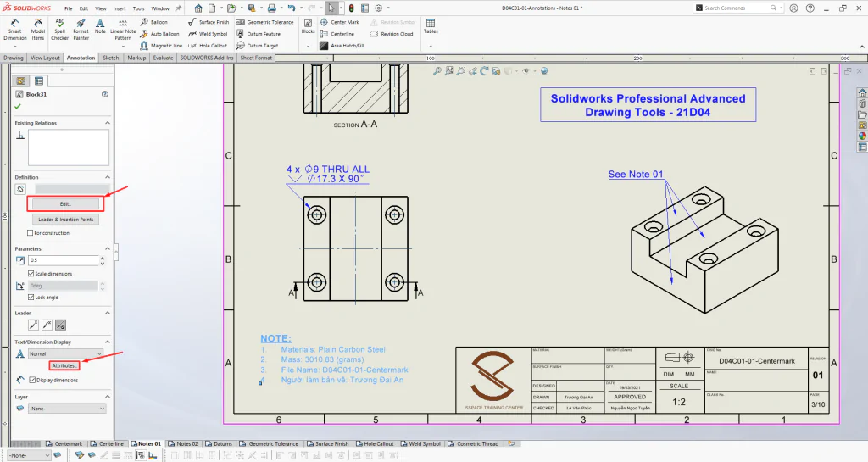This screenshot has height=462, width=868.
Task: Select the second leader style button
Action: tap(47, 326)
